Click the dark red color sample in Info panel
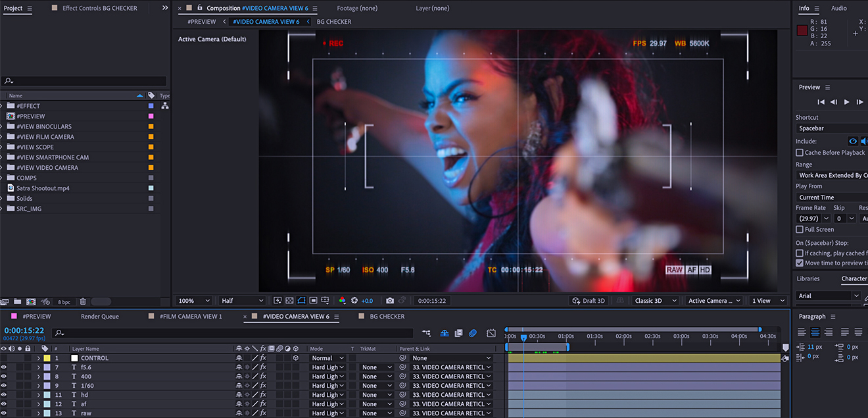 click(x=802, y=30)
